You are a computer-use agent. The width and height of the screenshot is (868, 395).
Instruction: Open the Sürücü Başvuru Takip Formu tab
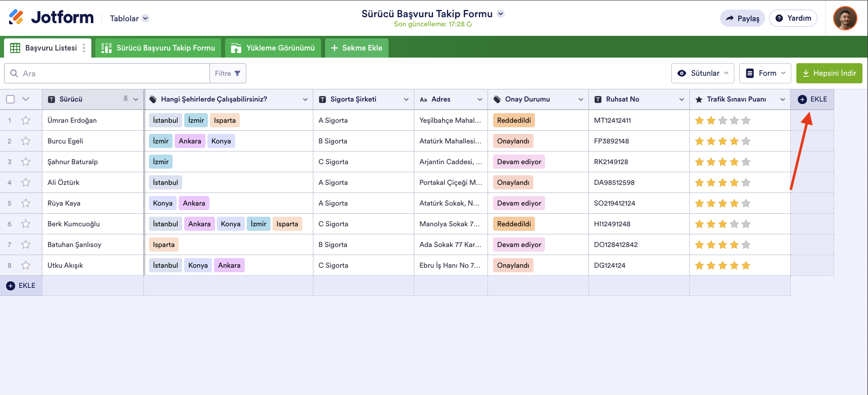(x=158, y=48)
